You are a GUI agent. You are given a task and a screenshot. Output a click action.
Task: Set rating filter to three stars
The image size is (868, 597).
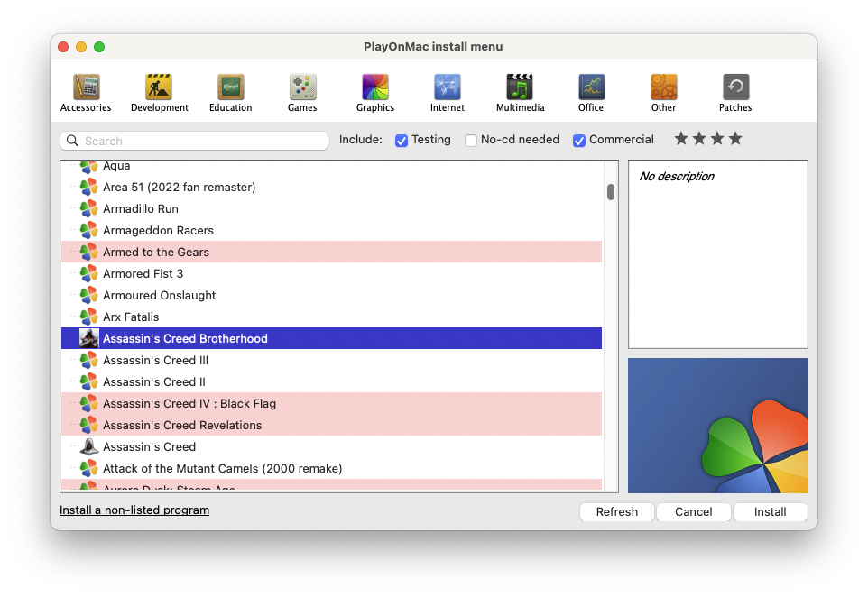click(717, 138)
